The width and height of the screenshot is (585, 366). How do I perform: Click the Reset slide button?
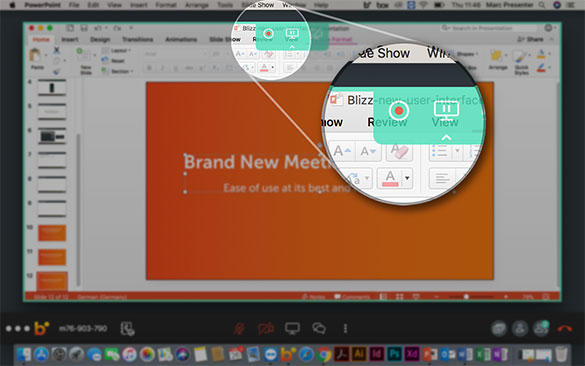pyautogui.click(x=114, y=60)
